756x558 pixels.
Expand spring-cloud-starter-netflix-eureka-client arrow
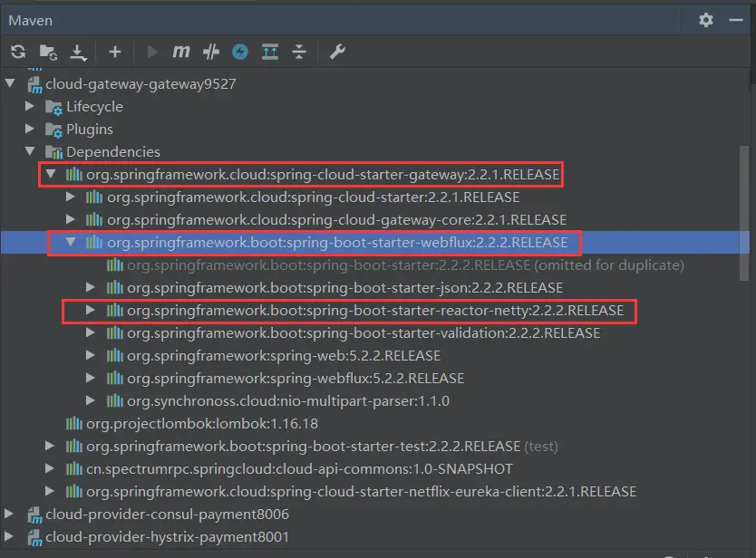click(x=50, y=491)
